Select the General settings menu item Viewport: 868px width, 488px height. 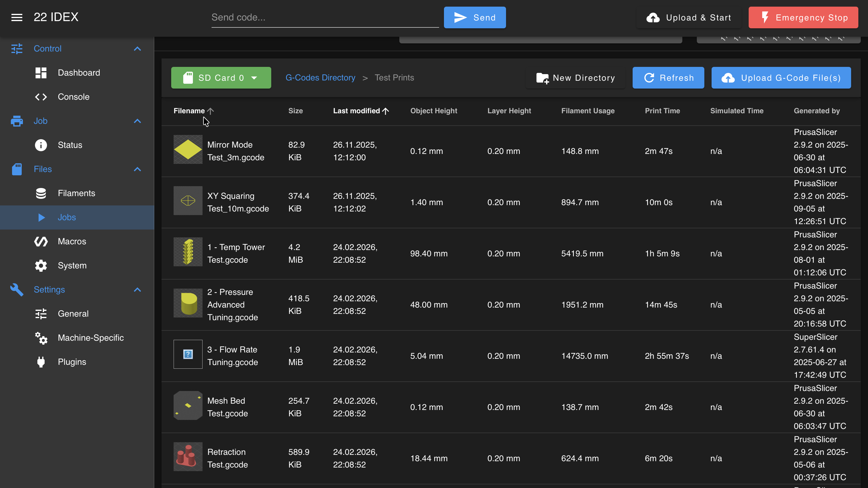point(77,314)
